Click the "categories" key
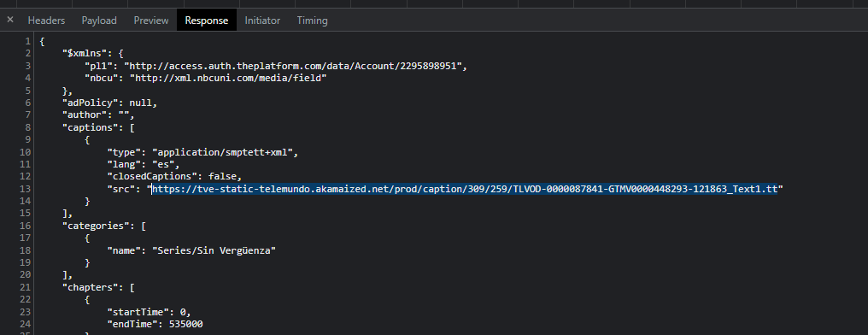Screen dimensions: 868x335 tap(96, 226)
